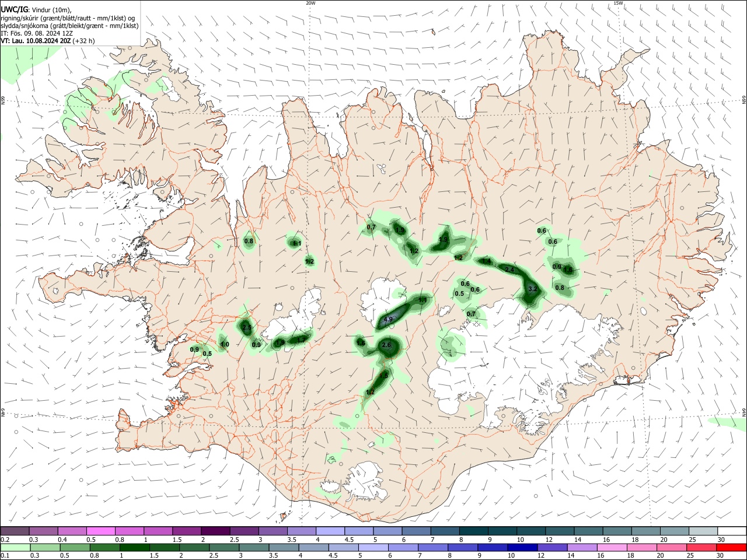Click the mauve swatch above the 0.2 label
Viewport: 747px width, 560px height.
[x=15, y=531]
